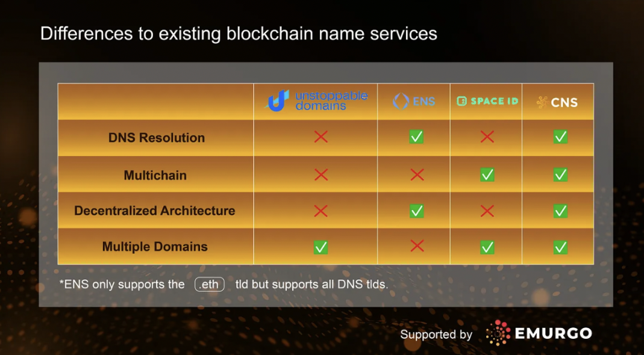
Task: Click the CNS logo in table header
Action: click(557, 102)
